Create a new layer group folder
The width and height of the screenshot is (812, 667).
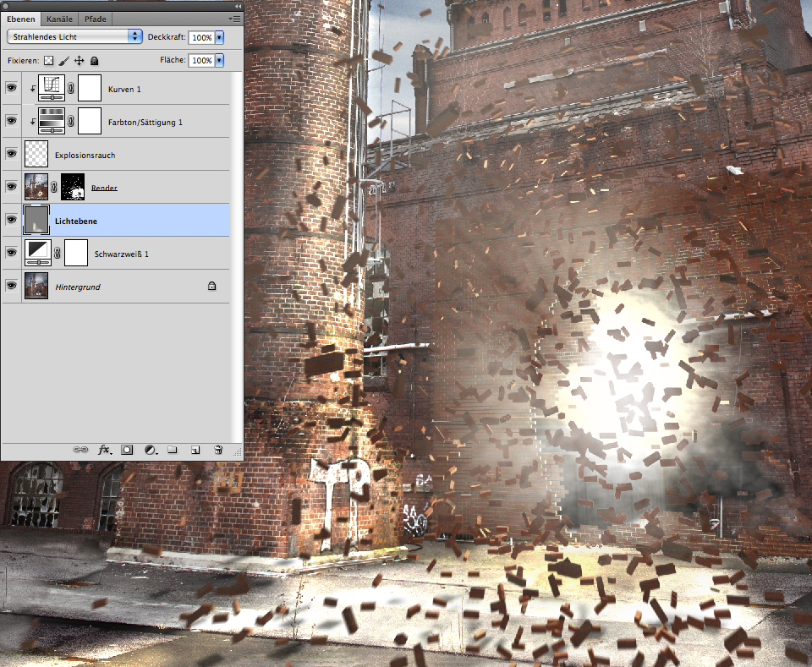coord(172,451)
